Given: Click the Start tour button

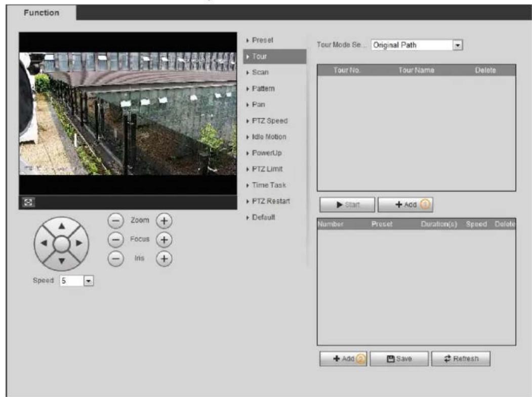Looking at the screenshot, I should [347, 205].
